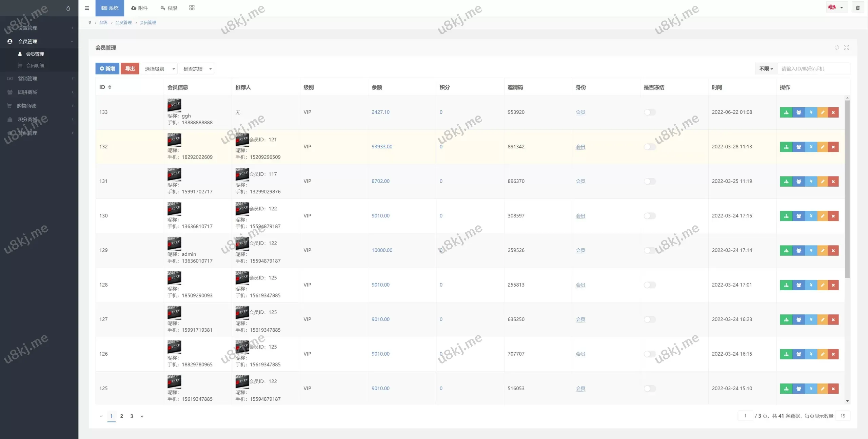Click the trash icon in top bar
The width and height of the screenshot is (868, 439).
tap(857, 8)
